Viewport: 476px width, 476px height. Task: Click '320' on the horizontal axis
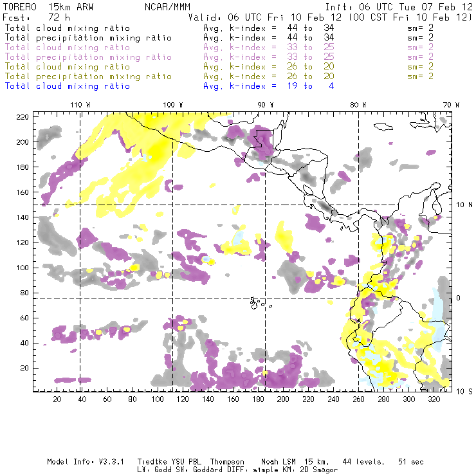click(434, 399)
